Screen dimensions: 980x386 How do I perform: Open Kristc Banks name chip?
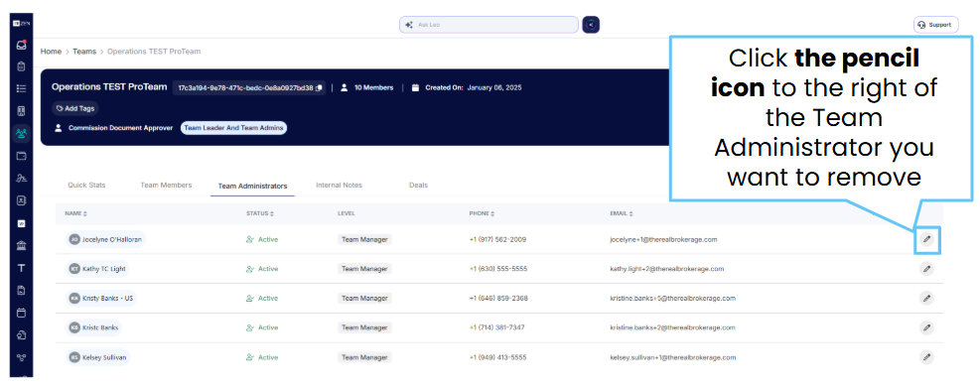[93, 327]
